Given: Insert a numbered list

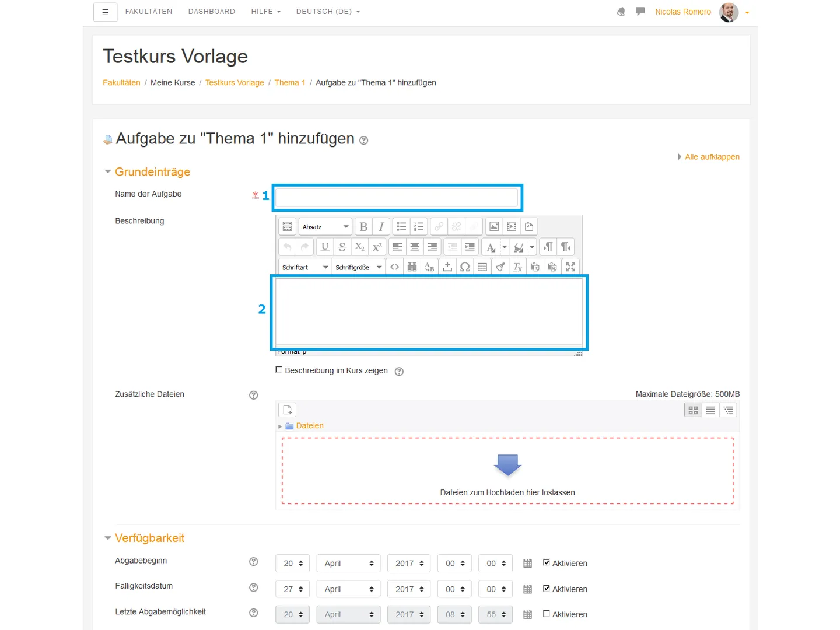Looking at the screenshot, I should [x=419, y=227].
